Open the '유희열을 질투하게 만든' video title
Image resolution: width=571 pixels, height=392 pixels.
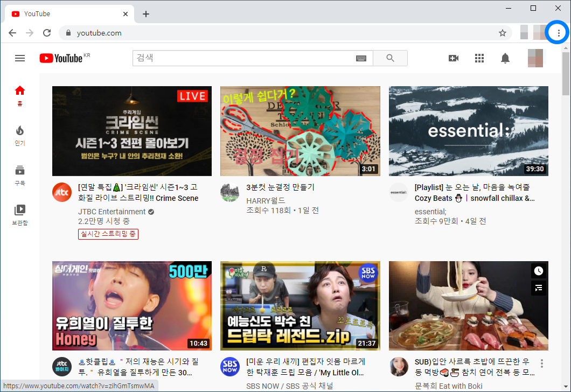click(x=138, y=367)
